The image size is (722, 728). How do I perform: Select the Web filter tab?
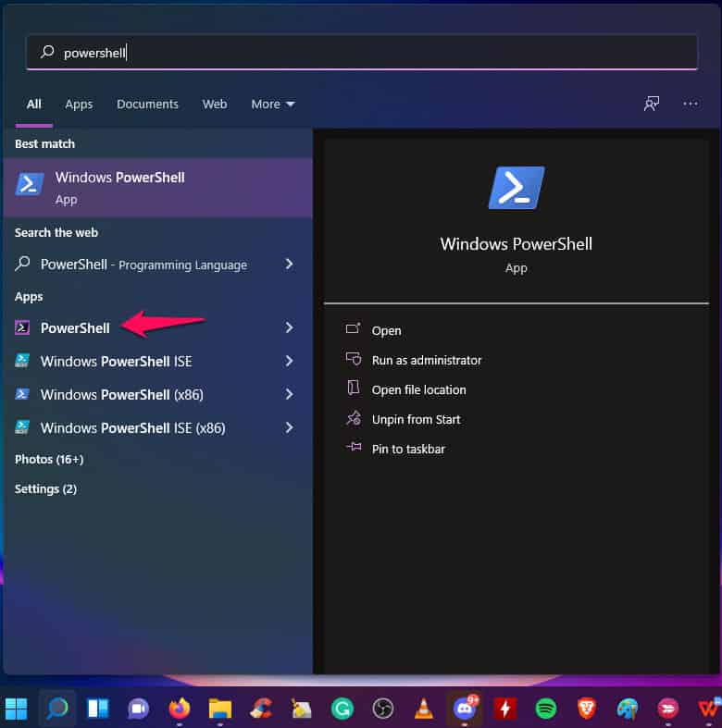[215, 105]
